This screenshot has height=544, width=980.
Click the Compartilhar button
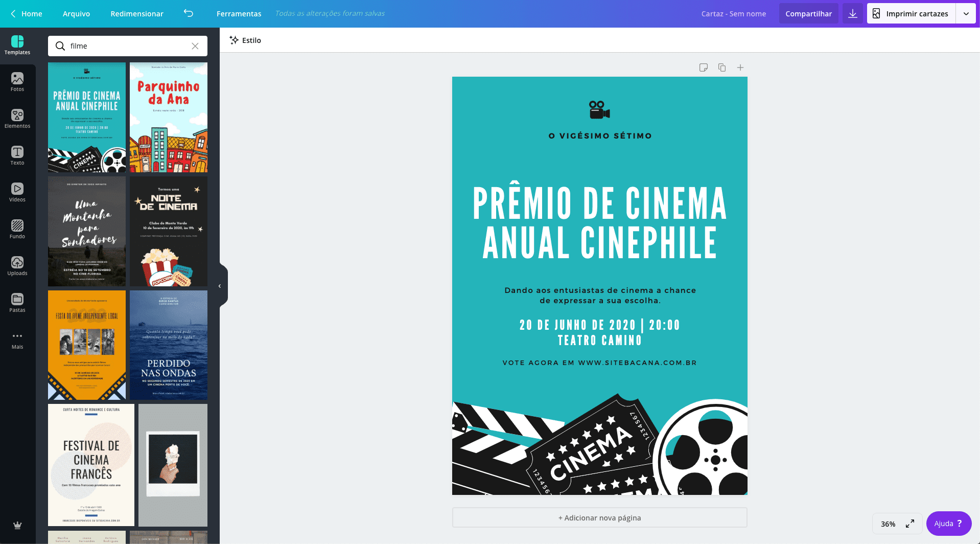click(808, 13)
